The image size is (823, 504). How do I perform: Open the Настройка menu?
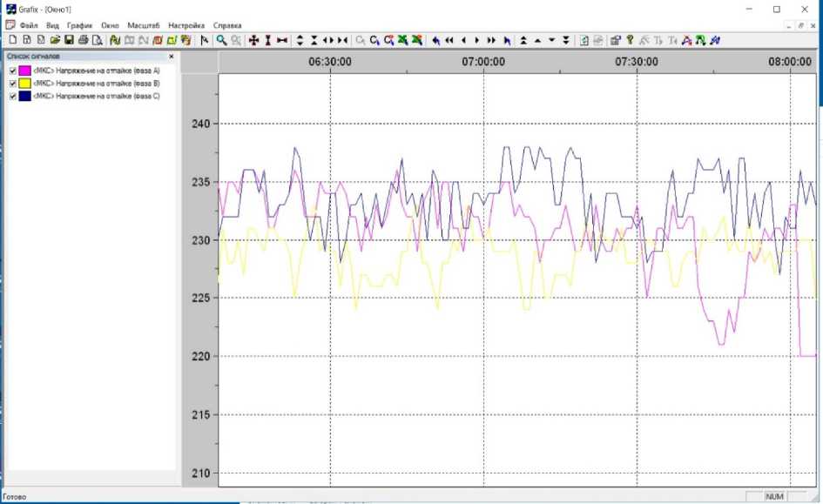pos(187,26)
